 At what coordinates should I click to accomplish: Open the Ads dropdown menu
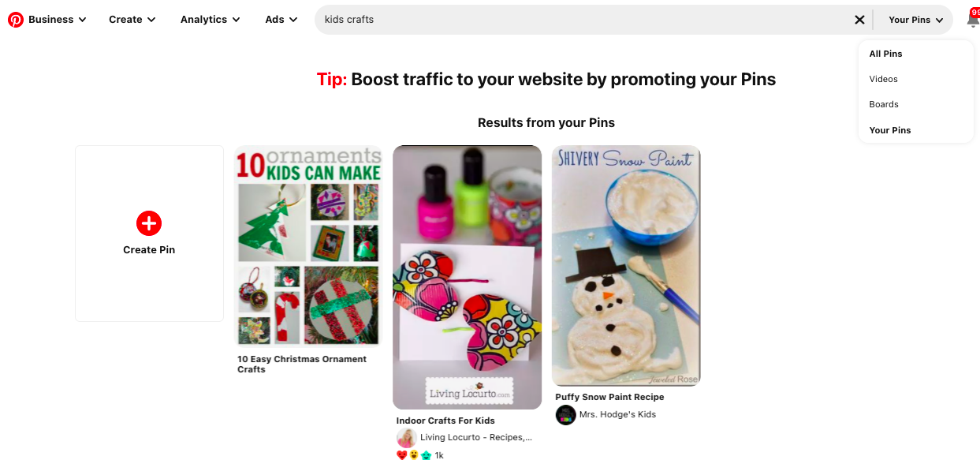click(281, 20)
